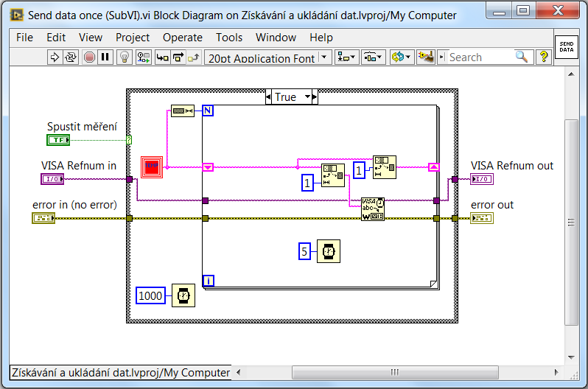Click case selector next arrow
Screen dimensions: 588x389
coord(315,97)
